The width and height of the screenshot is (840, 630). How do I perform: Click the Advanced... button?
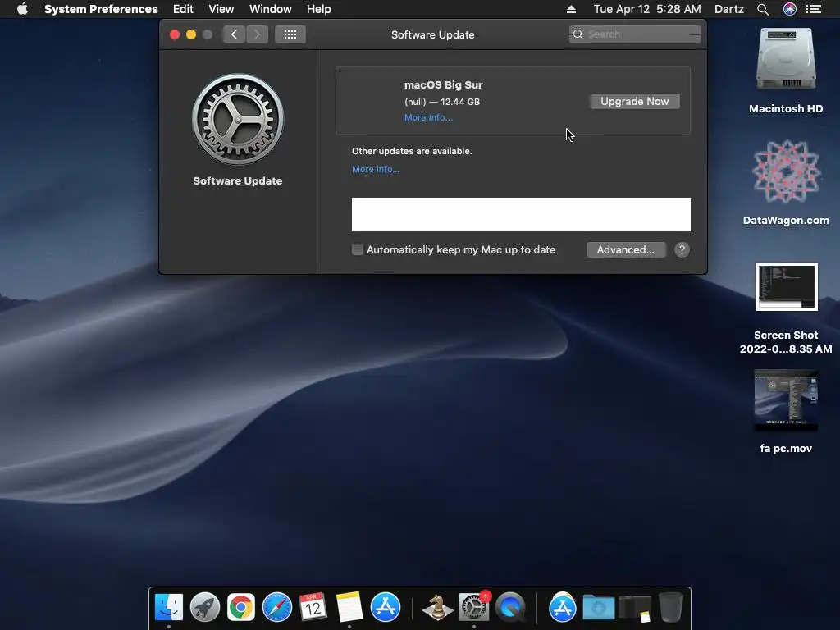tap(626, 250)
